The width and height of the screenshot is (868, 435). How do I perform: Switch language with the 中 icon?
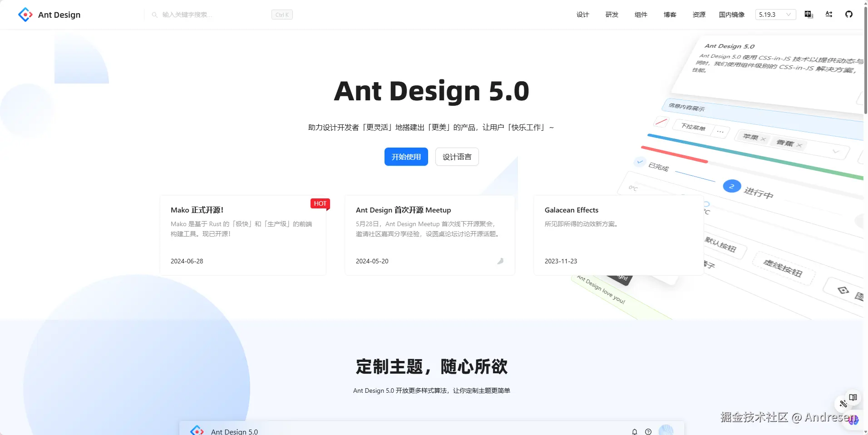[809, 15]
